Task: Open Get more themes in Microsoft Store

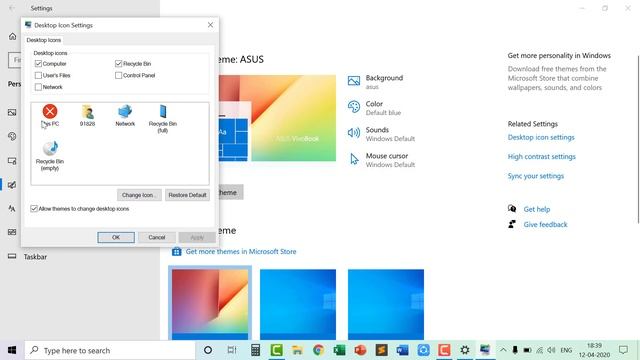Action: pos(241,251)
